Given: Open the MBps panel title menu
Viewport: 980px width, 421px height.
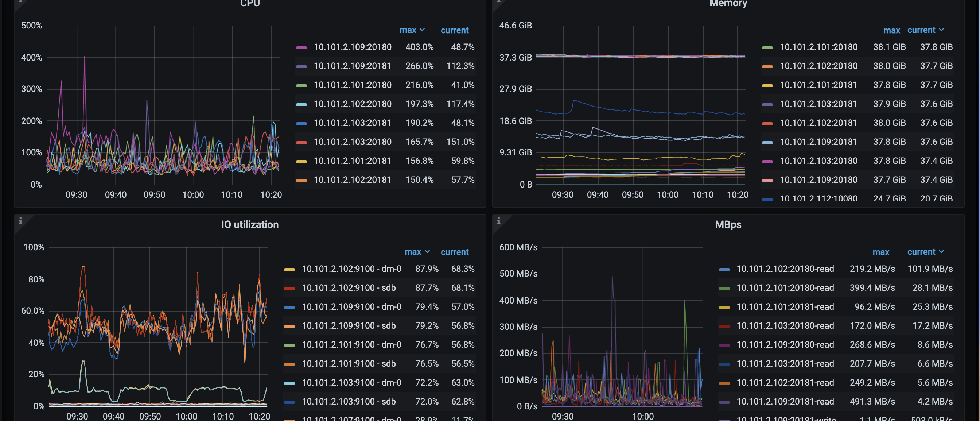Looking at the screenshot, I should pyautogui.click(x=728, y=225).
